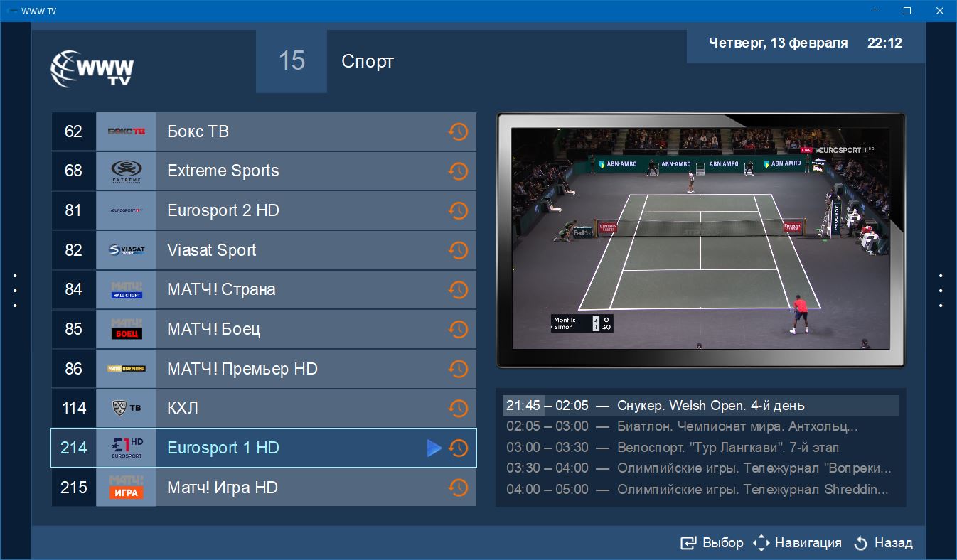Click the archive history icon for Extreme Sports
The image size is (957, 560).
coord(459,171)
